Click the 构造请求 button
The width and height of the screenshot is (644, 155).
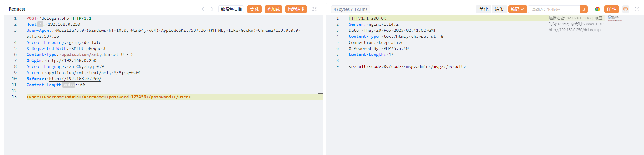point(296,9)
